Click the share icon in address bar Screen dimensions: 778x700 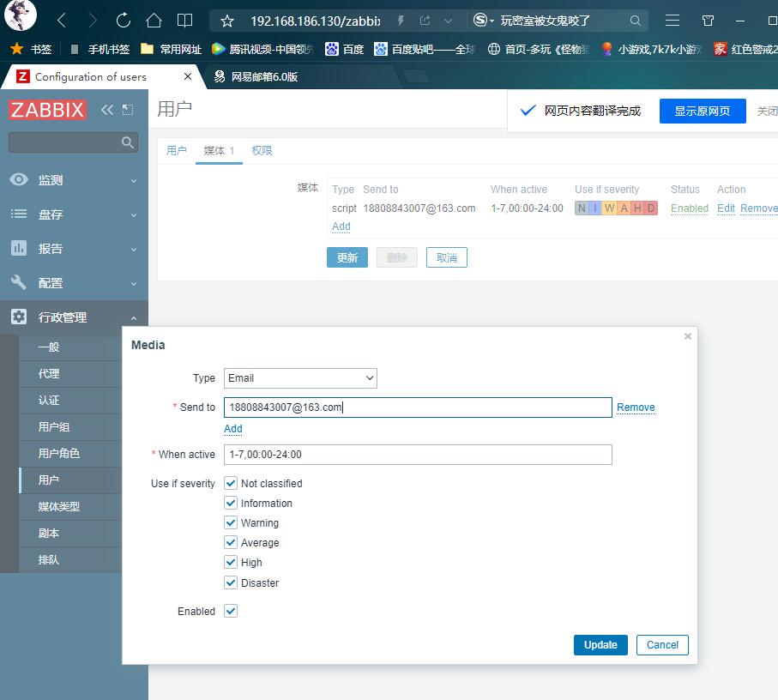tap(425, 21)
